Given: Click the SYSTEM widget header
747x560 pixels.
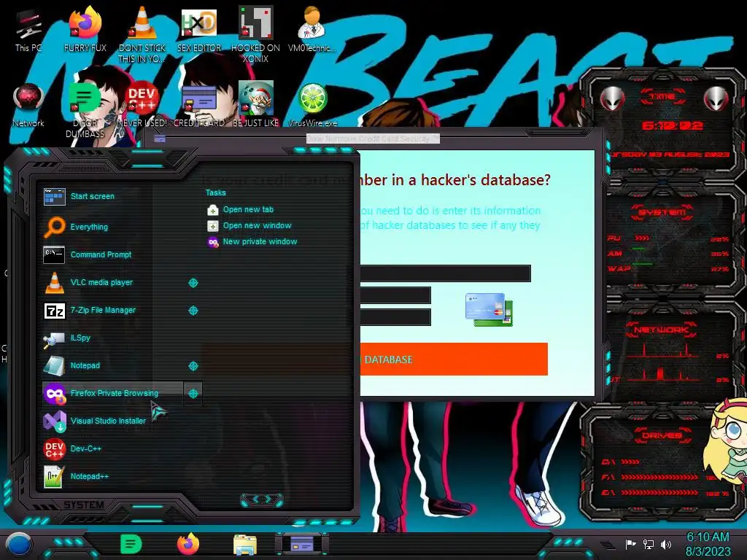Looking at the screenshot, I should (662, 212).
